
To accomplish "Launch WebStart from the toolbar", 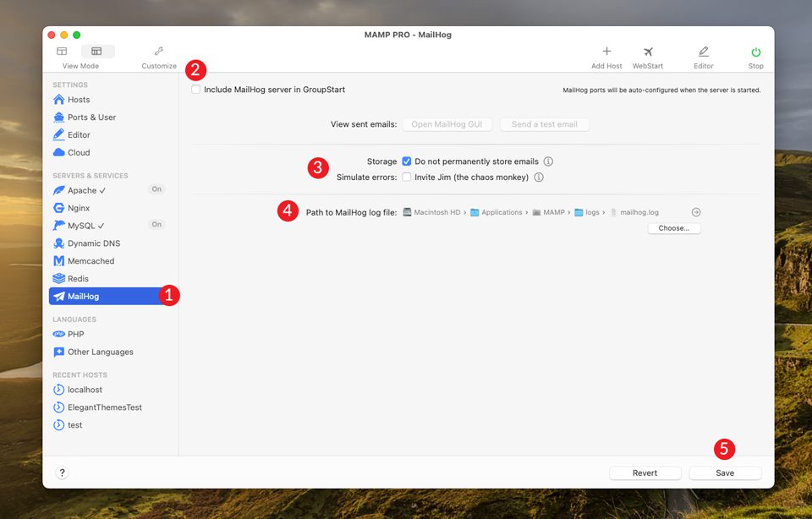I will click(x=647, y=55).
